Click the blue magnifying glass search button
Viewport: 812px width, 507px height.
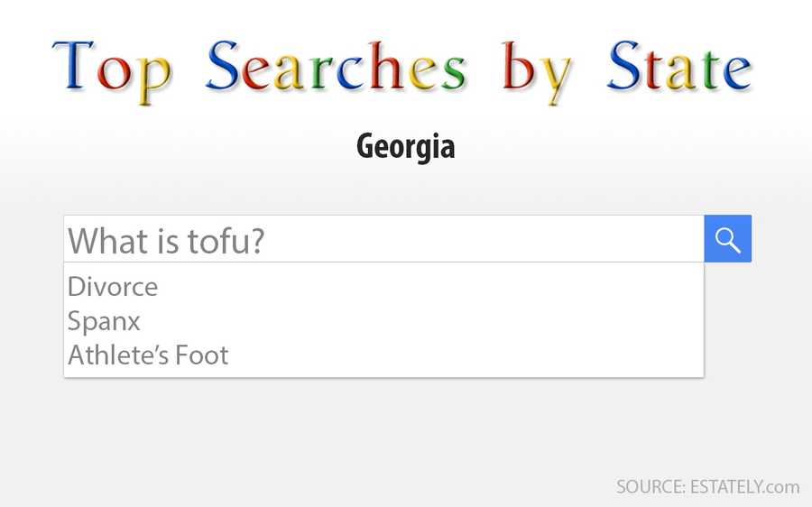(727, 239)
